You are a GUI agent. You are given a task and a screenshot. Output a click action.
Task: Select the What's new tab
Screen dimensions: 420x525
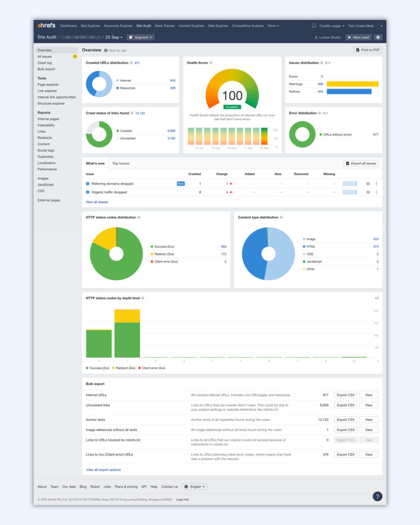(95, 164)
